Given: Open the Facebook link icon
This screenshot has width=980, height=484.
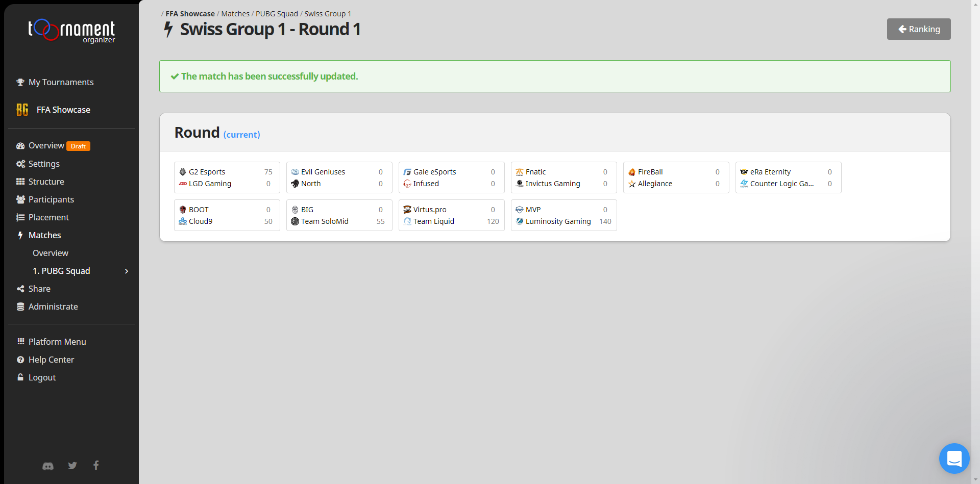Looking at the screenshot, I should 96,465.
